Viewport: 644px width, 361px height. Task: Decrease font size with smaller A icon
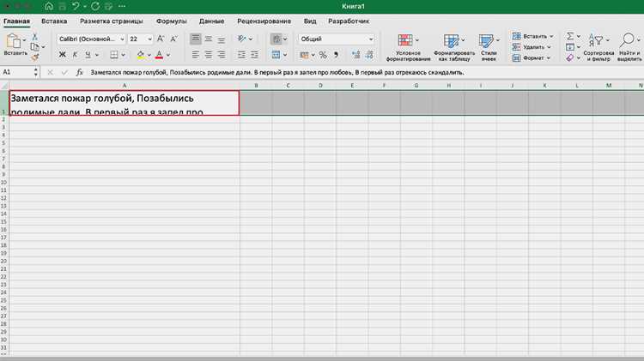tap(173, 39)
